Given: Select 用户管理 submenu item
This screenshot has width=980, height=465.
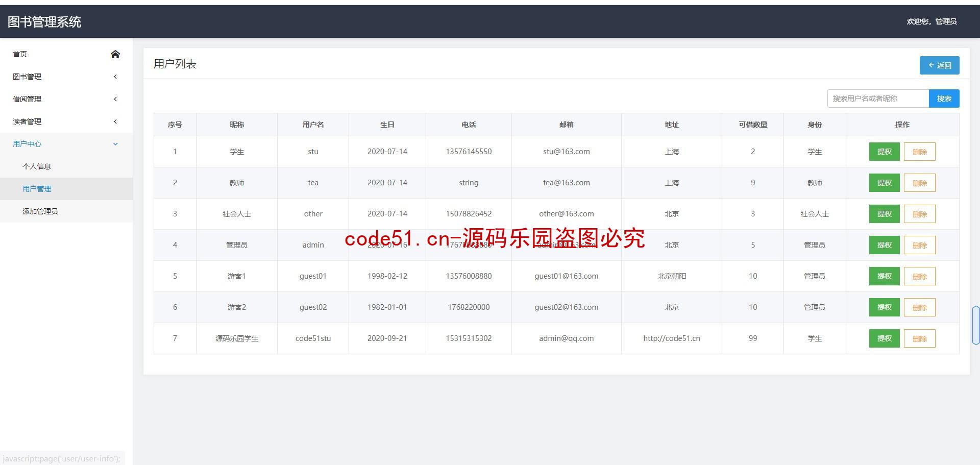Looking at the screenshot, I should tap(66, 189).
